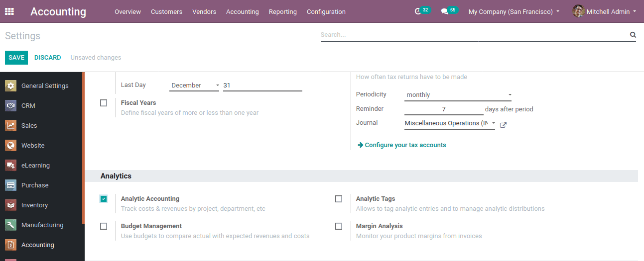Click the Website globe sidebar icon
Image resolution: width=644 pixels, height=261 pixels.
pos(11,145)
